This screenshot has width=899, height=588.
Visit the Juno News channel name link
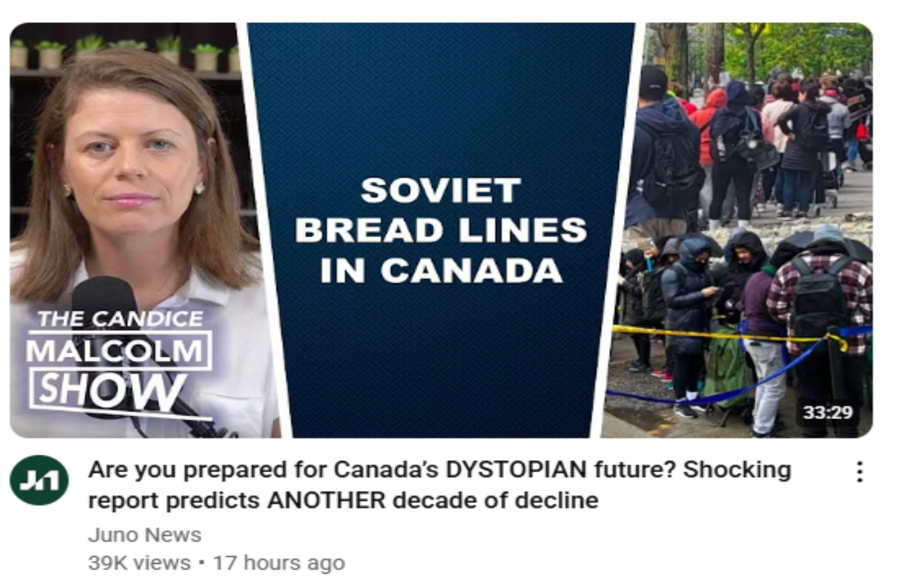coord(145,535)
